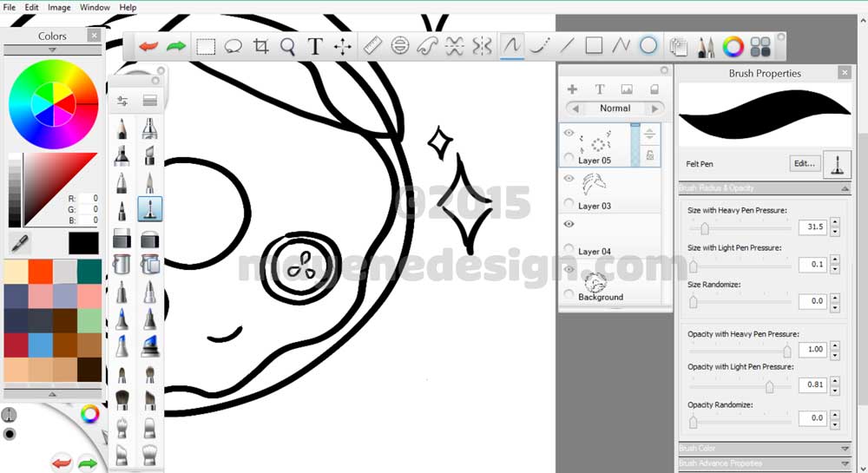The width and height of the screenshot is (868, 473).
Task: Toggle visibility of the Background layer
Action: pos(569,269)
